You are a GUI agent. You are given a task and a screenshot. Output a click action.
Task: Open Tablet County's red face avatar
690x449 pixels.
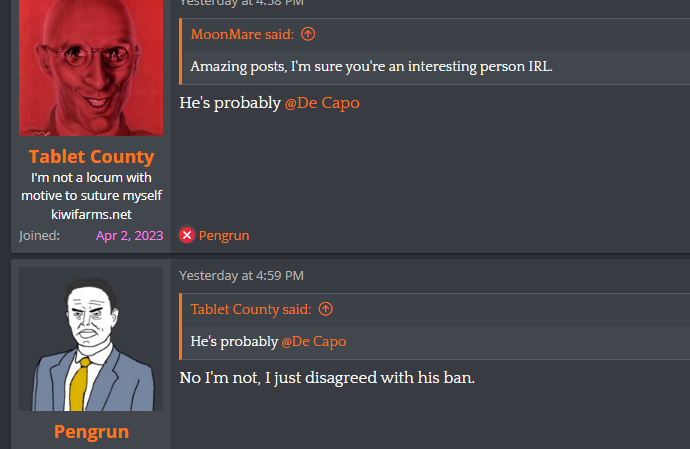click(x=91, y=67)
